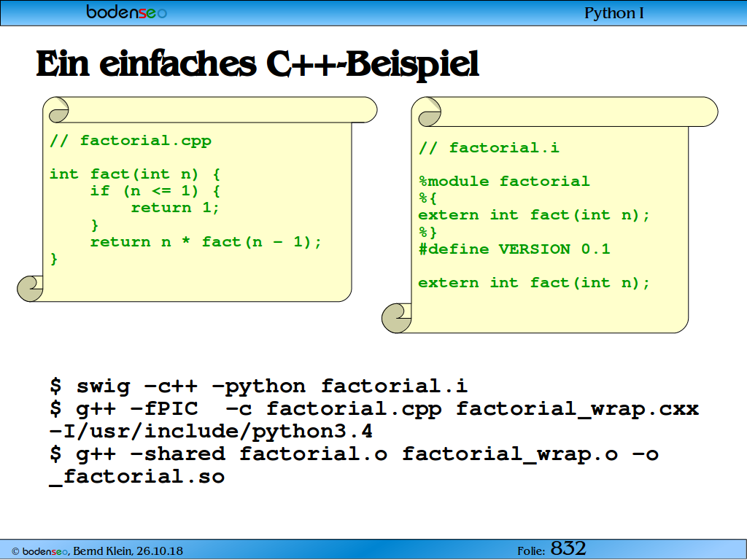The width and height of the screenshot is (747, 560).
Task: Click the 'int fact(int n) {' line
Action: pyautogui.click(x=135, y=174)
